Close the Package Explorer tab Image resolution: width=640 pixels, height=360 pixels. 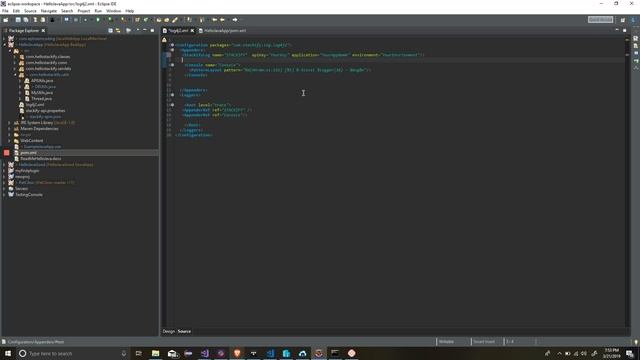coord(43,31)
